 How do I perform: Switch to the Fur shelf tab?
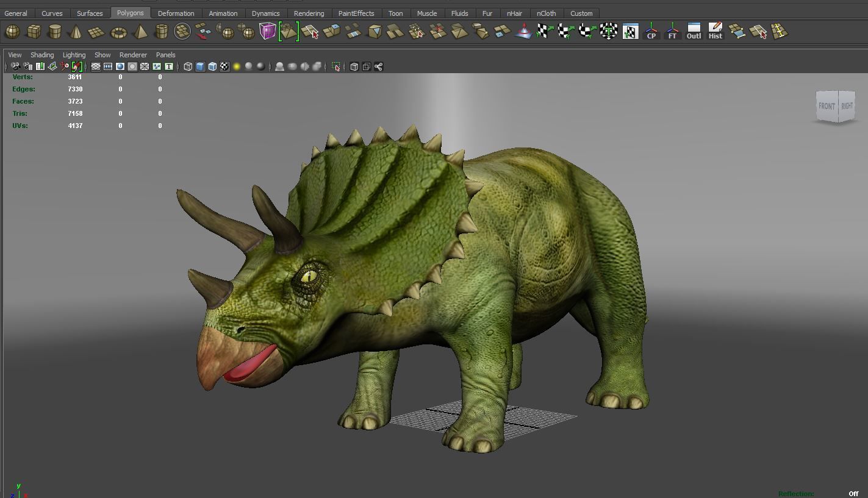(x=487, y=13)
